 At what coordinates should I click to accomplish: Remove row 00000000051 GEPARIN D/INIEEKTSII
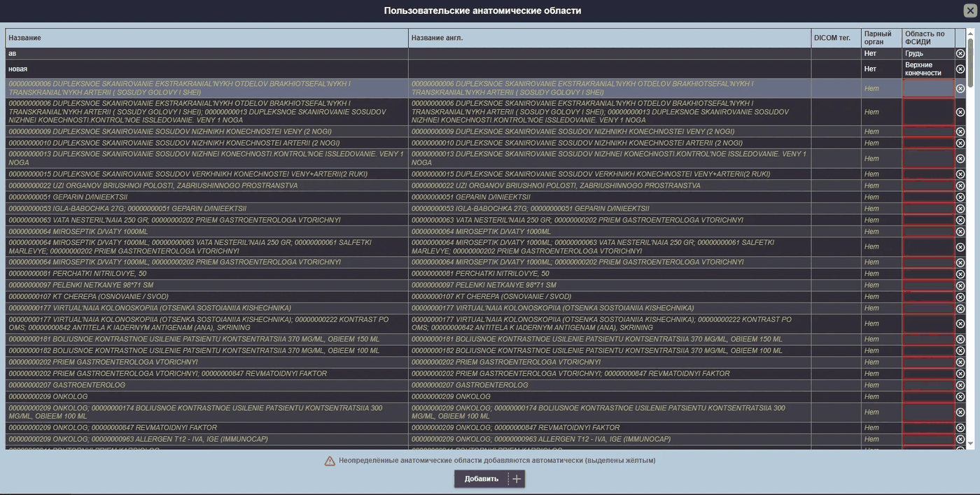960,197
